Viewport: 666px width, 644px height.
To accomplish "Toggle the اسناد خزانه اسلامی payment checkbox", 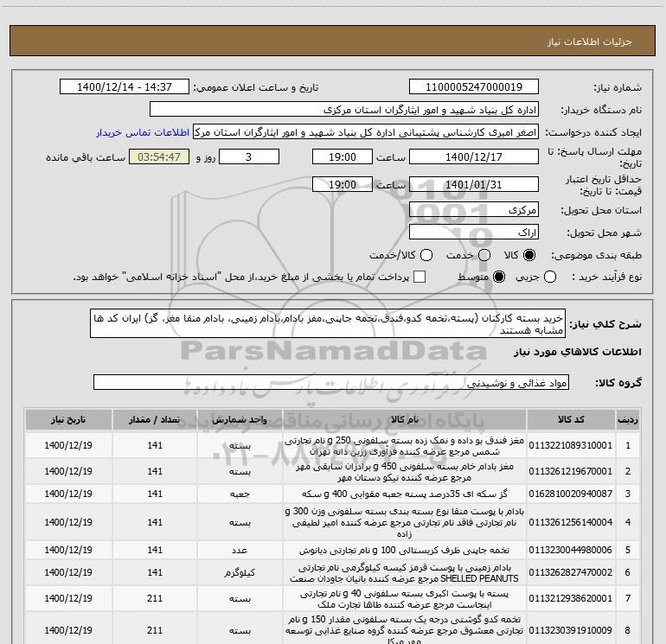I will coord(419,277).
